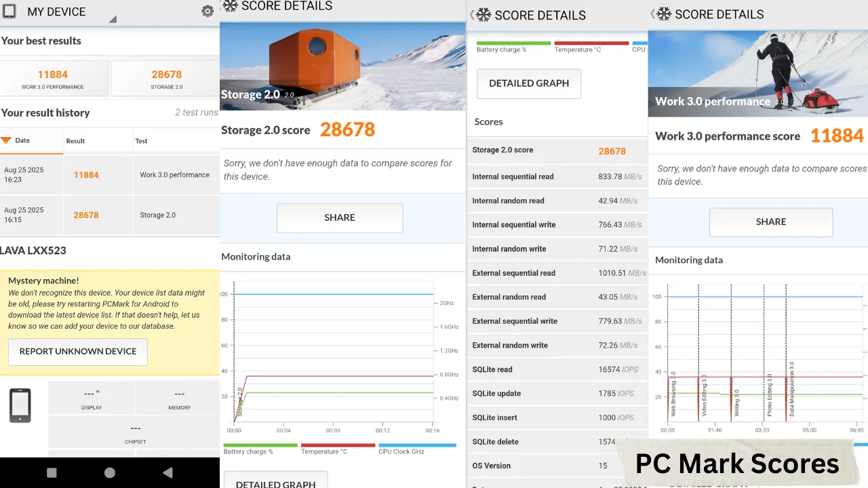The height and width of the screenshot is (488, 868).
Task: Tap snowflake icon in middle Score Details header
Action: tap(484, 15)
